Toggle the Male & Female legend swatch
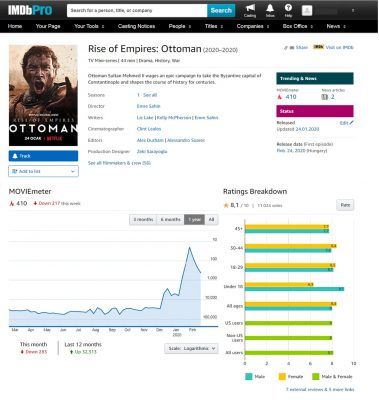This screenshot has width=379, height=400. [x=315, y=377]
